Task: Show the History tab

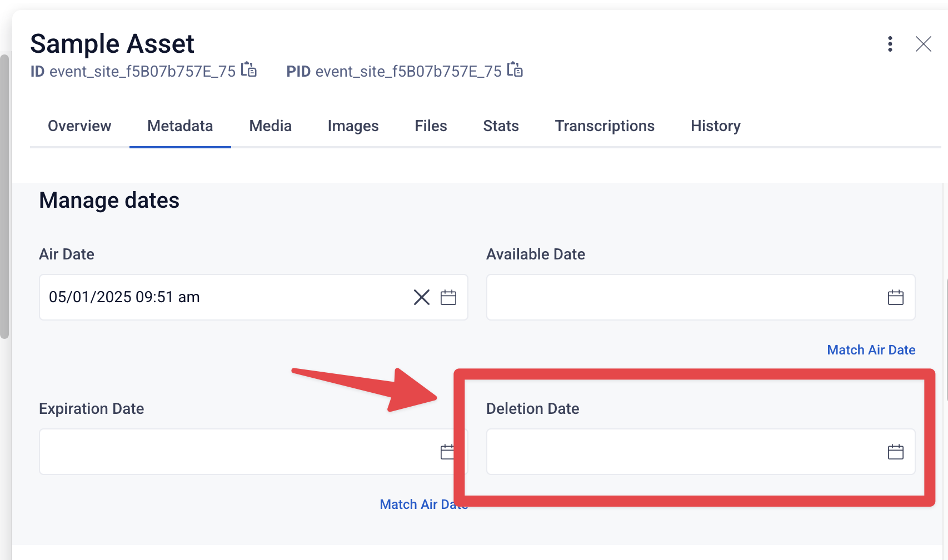Action: pyautogui.click(x=716, y=126)
